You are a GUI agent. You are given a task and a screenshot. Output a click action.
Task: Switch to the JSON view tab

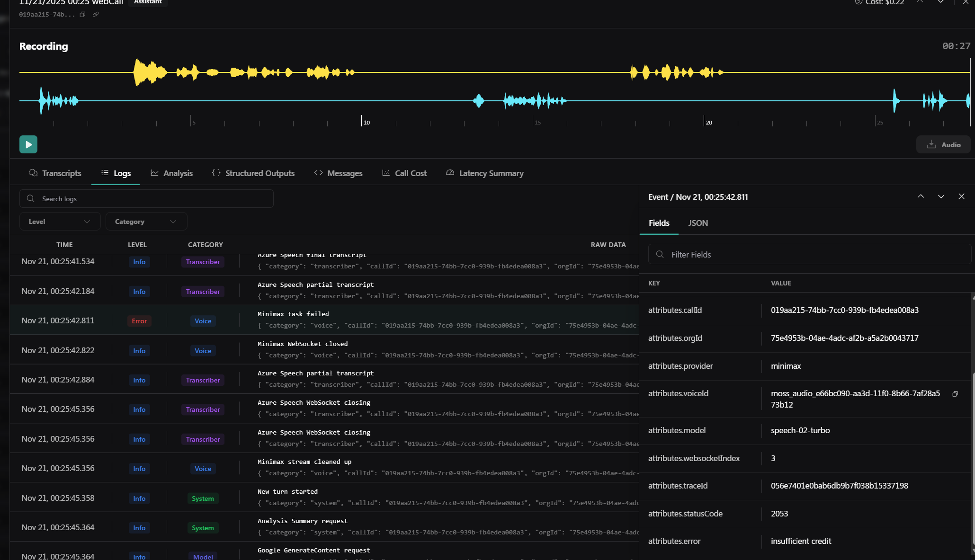click(x=698, y=223)
